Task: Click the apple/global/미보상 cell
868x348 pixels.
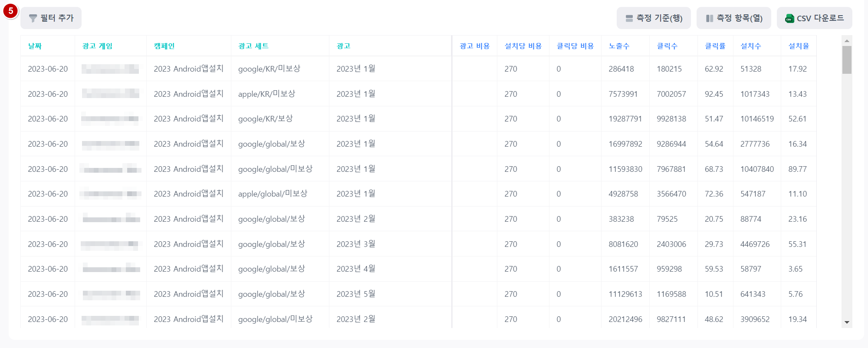Action: [273, 194]
